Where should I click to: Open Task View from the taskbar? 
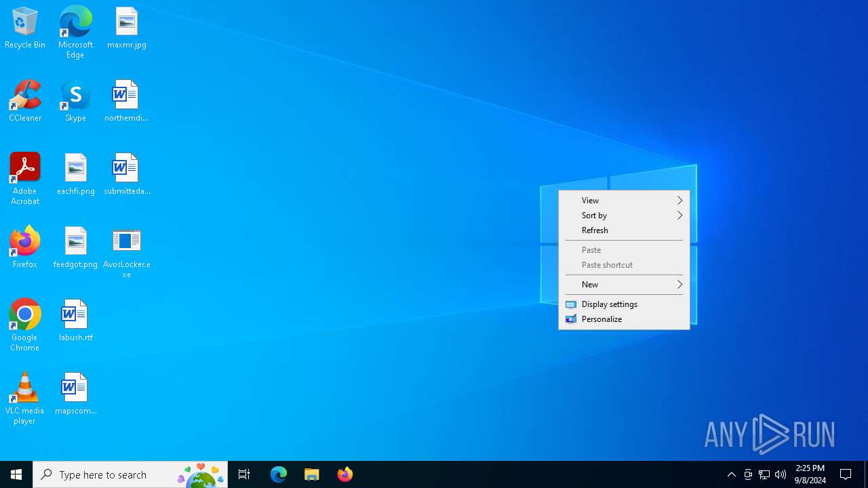pyautogui.click(x=244, y=474)
